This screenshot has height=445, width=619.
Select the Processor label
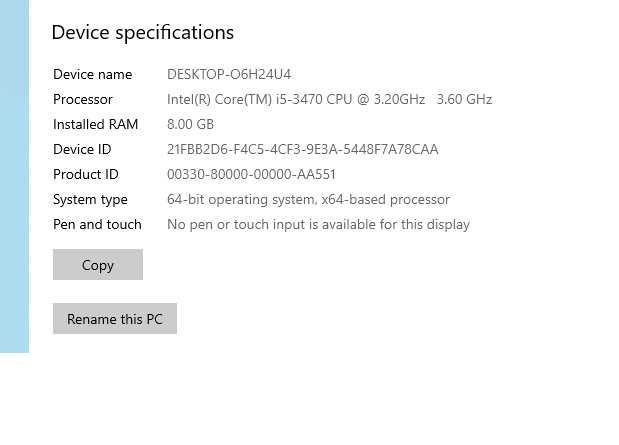click(83, 99)
